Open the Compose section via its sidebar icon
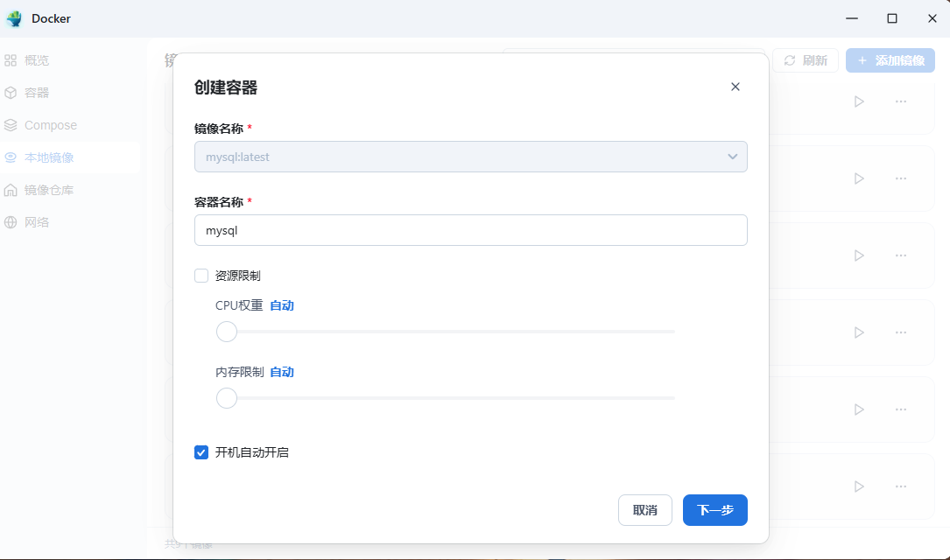The image size is (950, 560). [12, 124]
